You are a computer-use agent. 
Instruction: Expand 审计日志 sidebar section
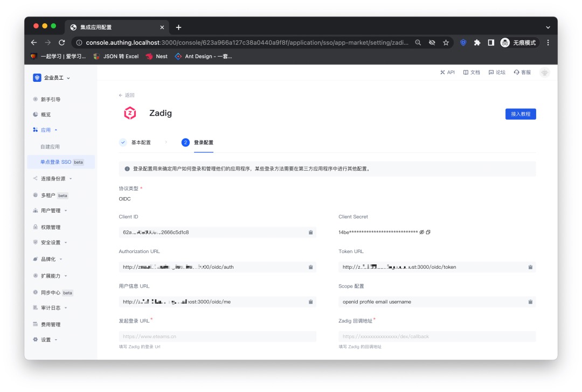[51, 308]
